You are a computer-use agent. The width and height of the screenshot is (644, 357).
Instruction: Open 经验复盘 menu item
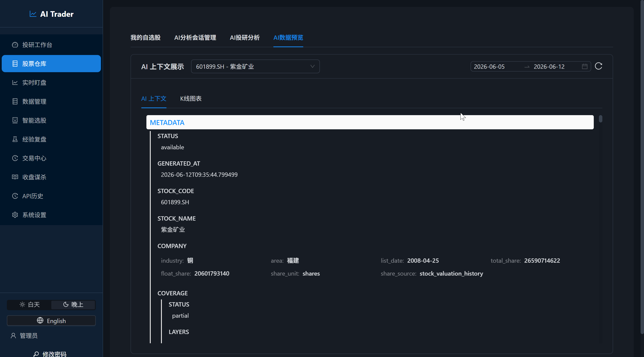point(51,139)
